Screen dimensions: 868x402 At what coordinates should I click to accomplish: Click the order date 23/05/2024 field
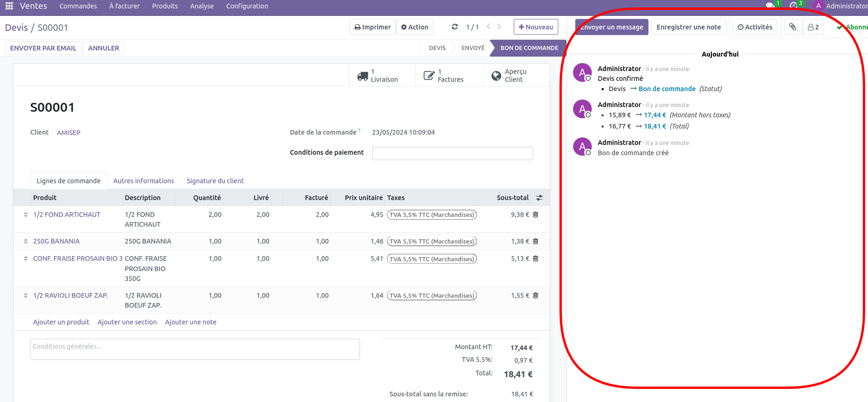click(403, 132)
